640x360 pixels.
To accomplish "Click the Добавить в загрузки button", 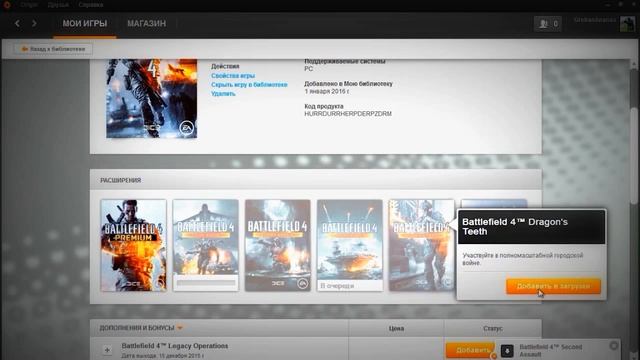I will pyautogui.click(x=553, y=286).
